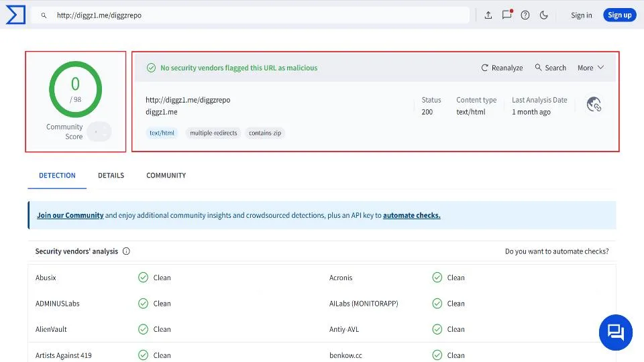The width and height of the screenshot is (644, 362).
Task: Click the automate checks link
Action: tap(411, 216)
